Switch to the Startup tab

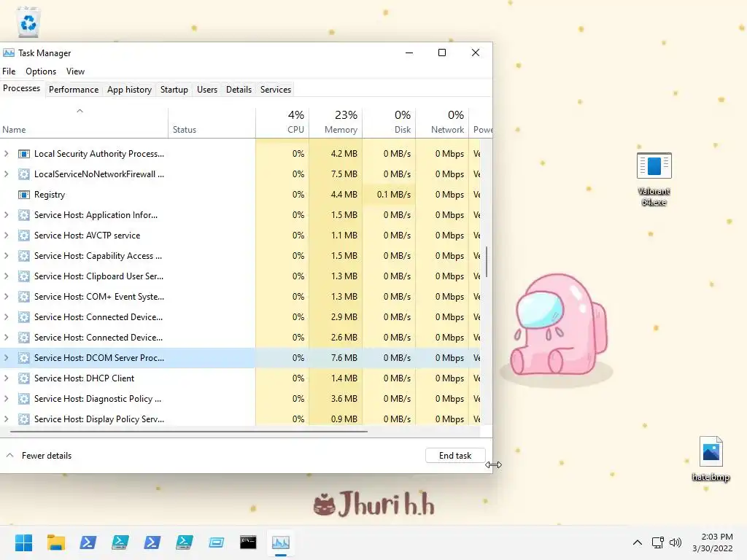[174, 90]
